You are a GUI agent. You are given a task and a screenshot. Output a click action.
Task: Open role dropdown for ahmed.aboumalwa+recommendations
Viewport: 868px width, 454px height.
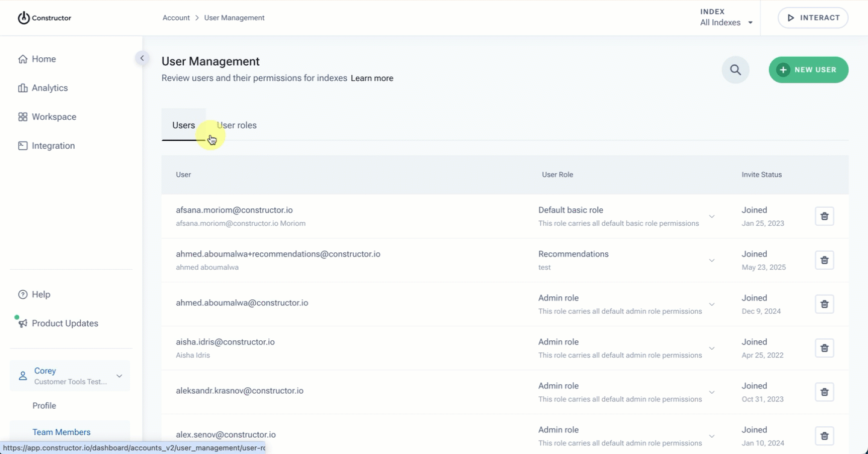click(712, 260)
